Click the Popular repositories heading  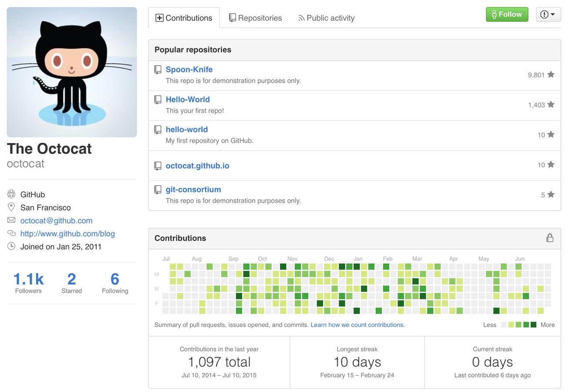coord(193,50)
